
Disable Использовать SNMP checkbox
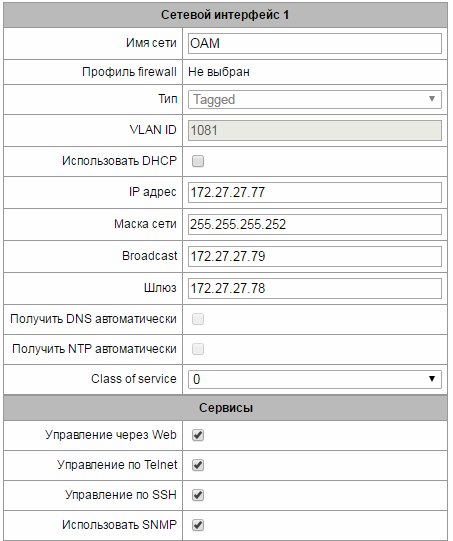click(x=198, y=525)
